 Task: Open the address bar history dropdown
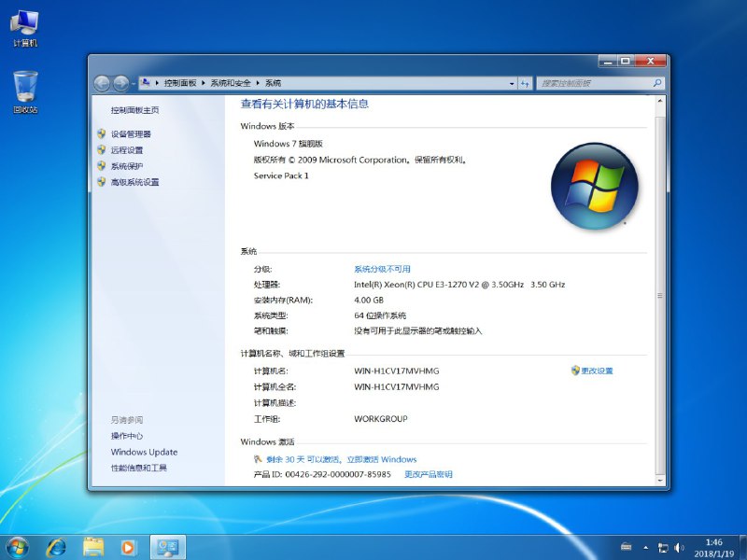[512, 83]
